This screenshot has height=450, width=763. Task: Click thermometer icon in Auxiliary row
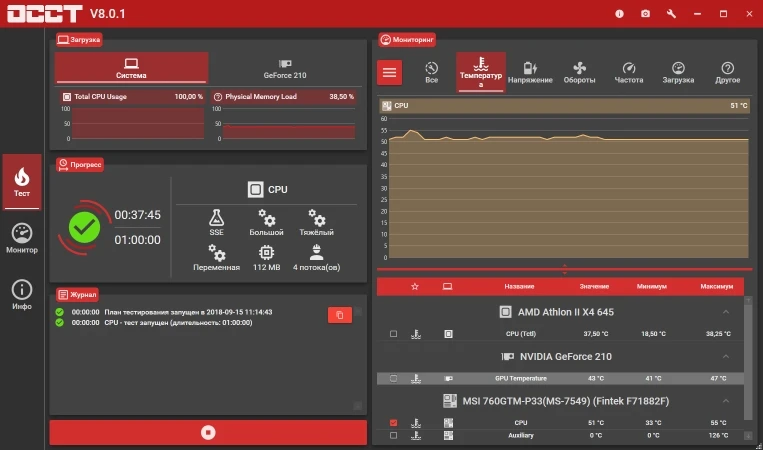pos(416,435)
